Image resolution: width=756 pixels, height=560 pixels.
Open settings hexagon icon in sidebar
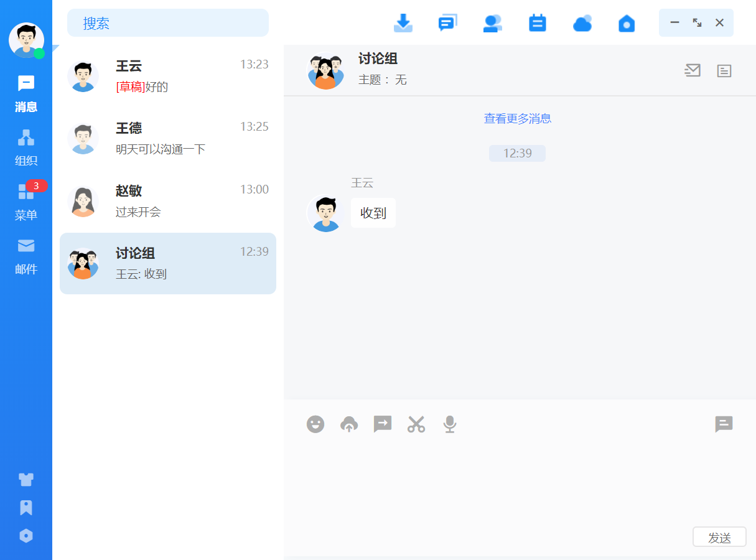pos(26,536)
